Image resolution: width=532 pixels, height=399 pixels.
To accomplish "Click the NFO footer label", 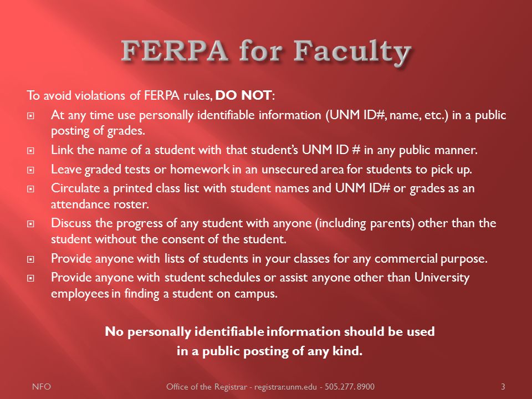I will point(42,387).
